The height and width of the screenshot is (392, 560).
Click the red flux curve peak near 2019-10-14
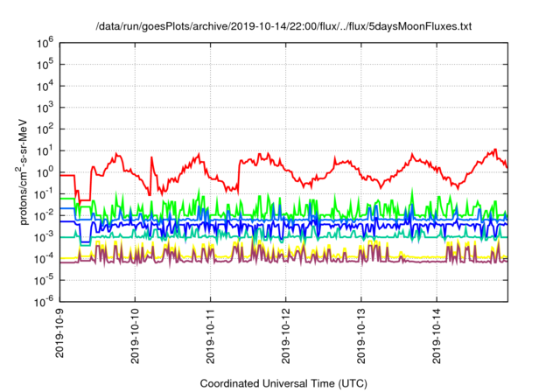point(494,150)
